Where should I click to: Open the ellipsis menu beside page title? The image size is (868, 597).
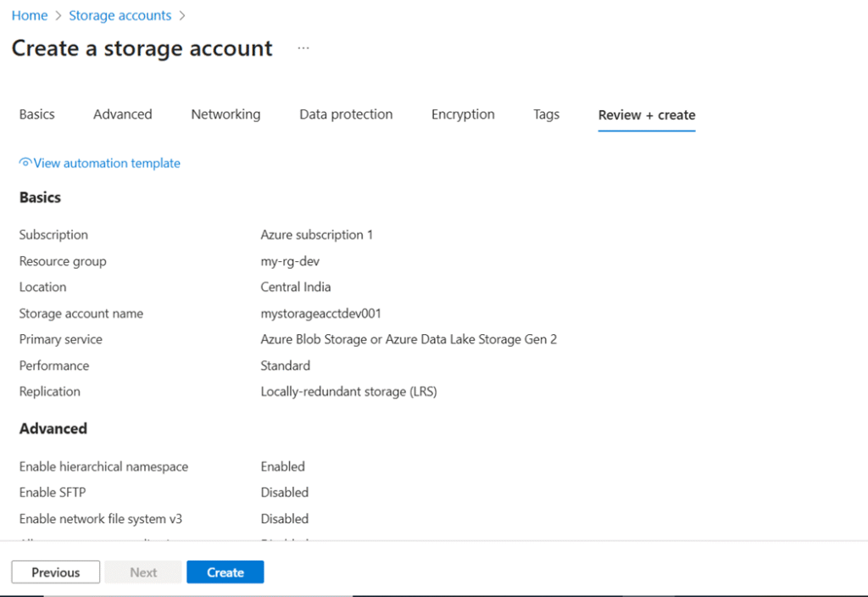303,48
